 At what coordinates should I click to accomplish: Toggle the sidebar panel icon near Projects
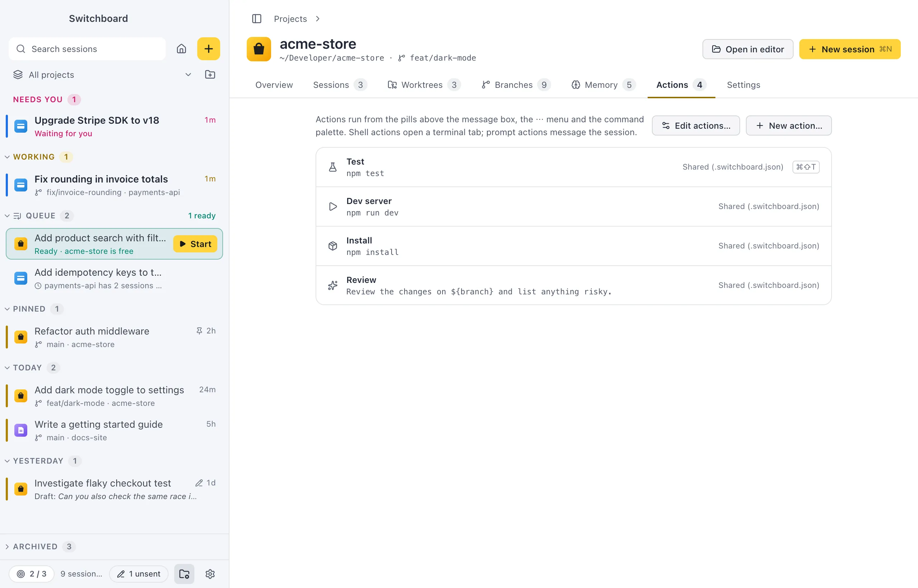click(257, 19)
